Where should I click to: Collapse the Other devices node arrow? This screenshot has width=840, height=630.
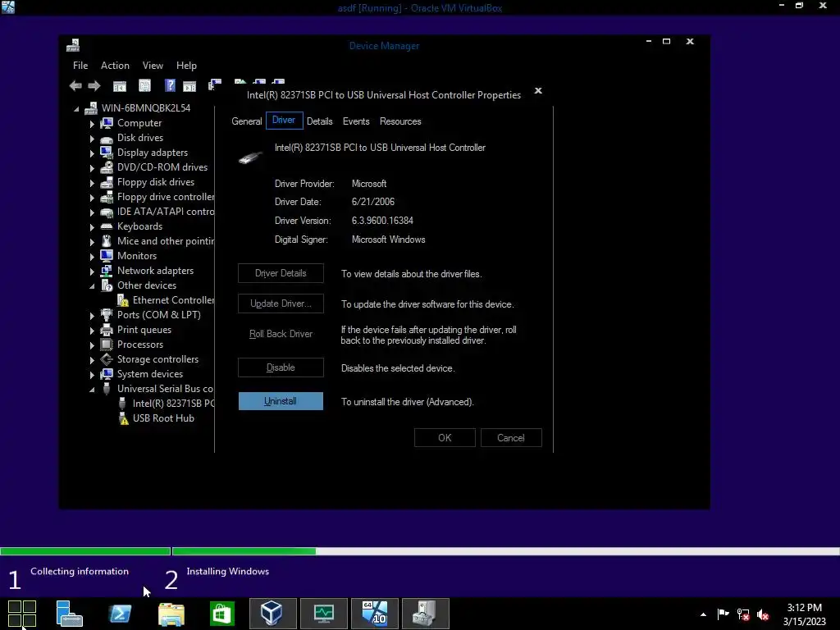[x=92, y=286]
